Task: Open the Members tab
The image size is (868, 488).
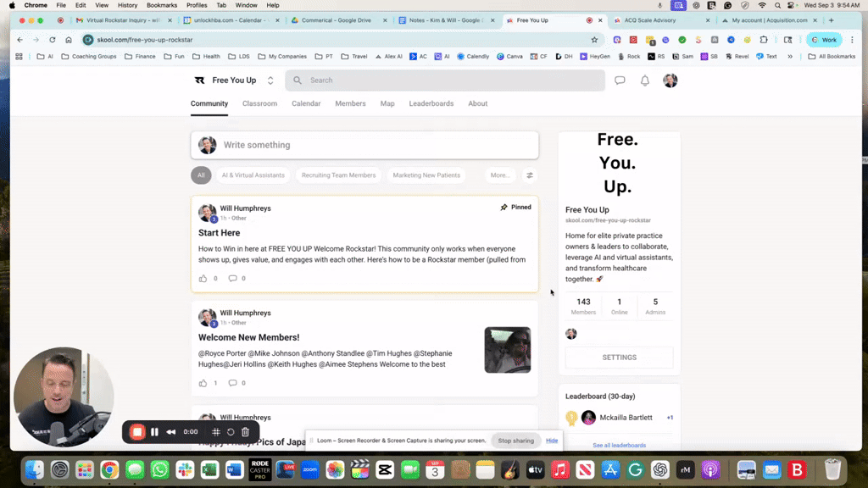Action: coord(350,103)
